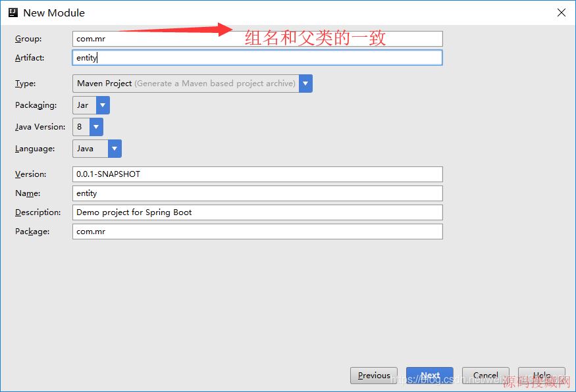Click the Group label
The height and width of the screenshot is (392, 576).
(x=28, y=39)
